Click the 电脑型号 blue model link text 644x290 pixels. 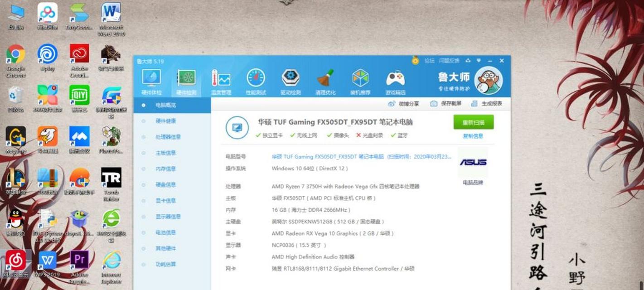pyautogui.click(x=361, y=157)
